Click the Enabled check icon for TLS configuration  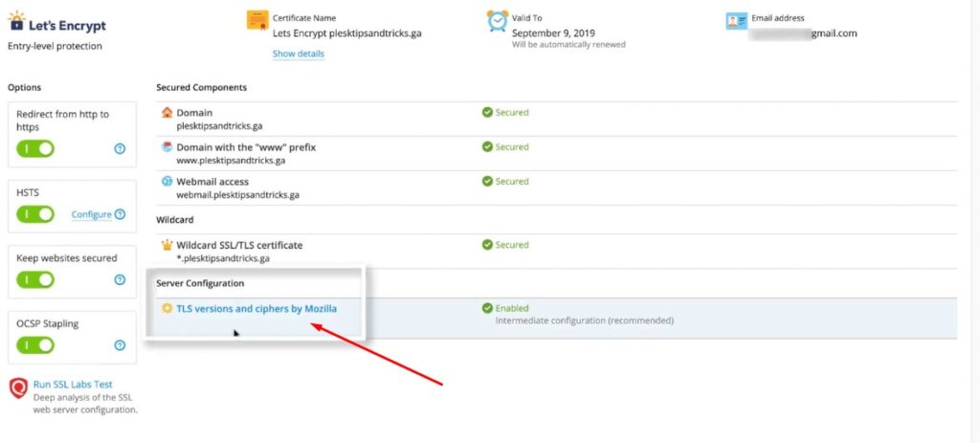[487, 308]
